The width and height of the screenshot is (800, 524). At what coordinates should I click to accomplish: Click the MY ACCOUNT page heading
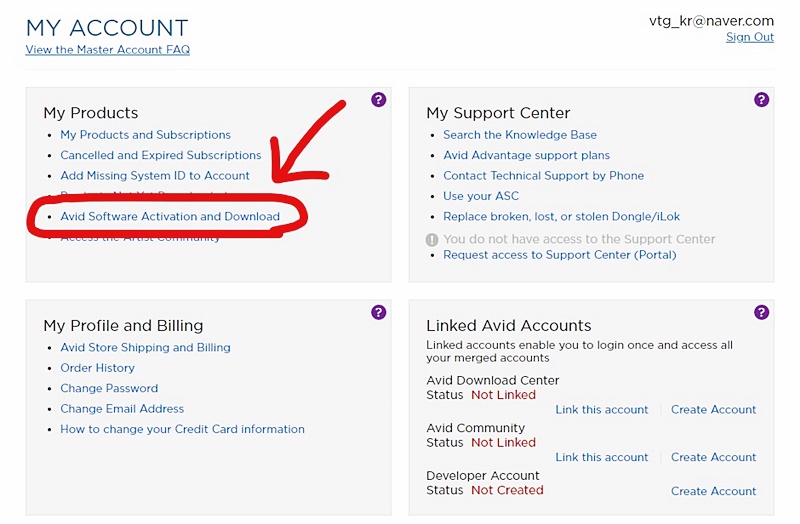coord(107,28)
